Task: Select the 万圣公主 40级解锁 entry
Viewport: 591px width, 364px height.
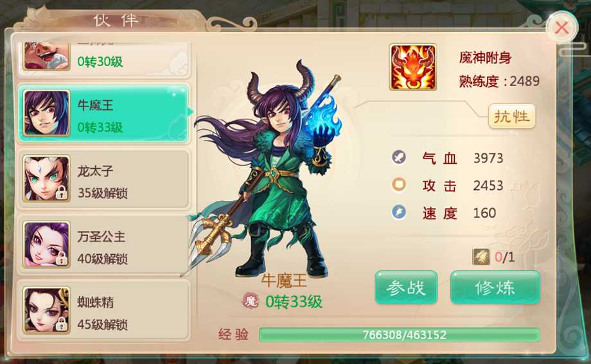Action: coord(103,245)
